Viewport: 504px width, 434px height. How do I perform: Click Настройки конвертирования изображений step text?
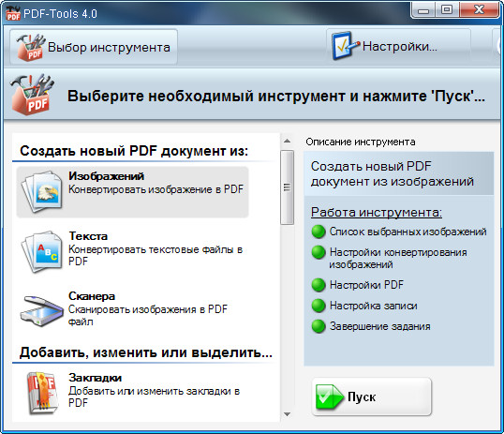(398, 259)
